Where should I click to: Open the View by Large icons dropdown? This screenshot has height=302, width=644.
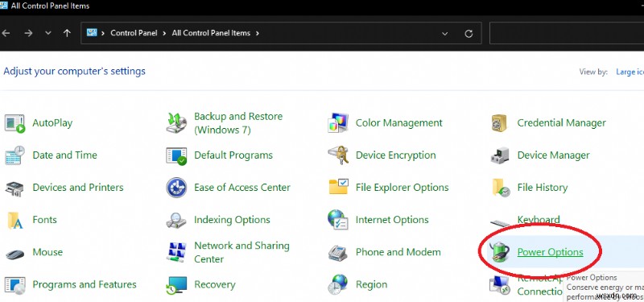coord(630,72)
